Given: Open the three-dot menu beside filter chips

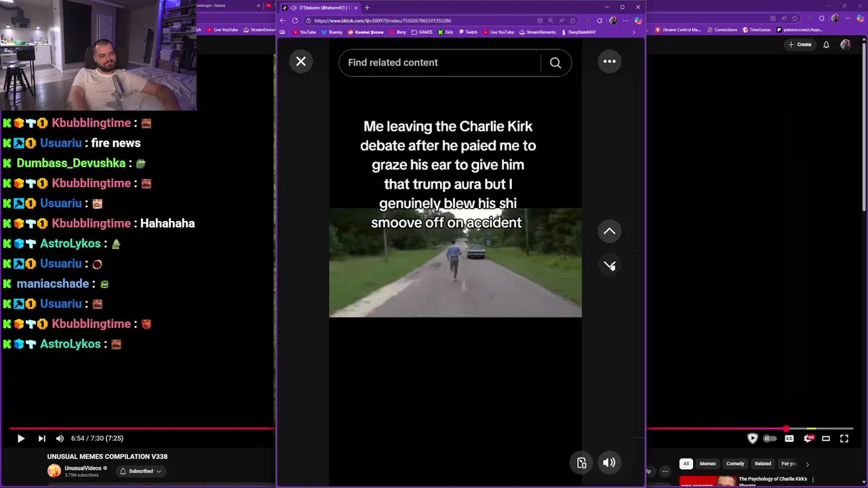Looking at the screenshot, I should tap(665, 471).
